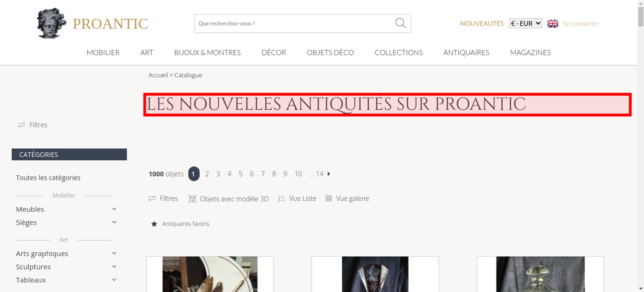Switch to Vue galerie layout
The image size is (644, 292).
pyautogui.click(x=347, y=198)
